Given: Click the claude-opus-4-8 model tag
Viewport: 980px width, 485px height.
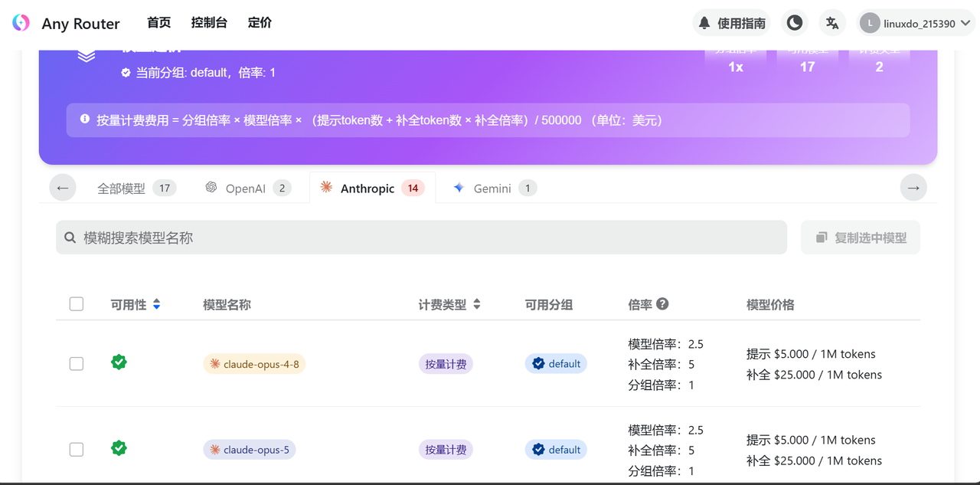Looking at the screenshot, I should [x=254, y=364].
